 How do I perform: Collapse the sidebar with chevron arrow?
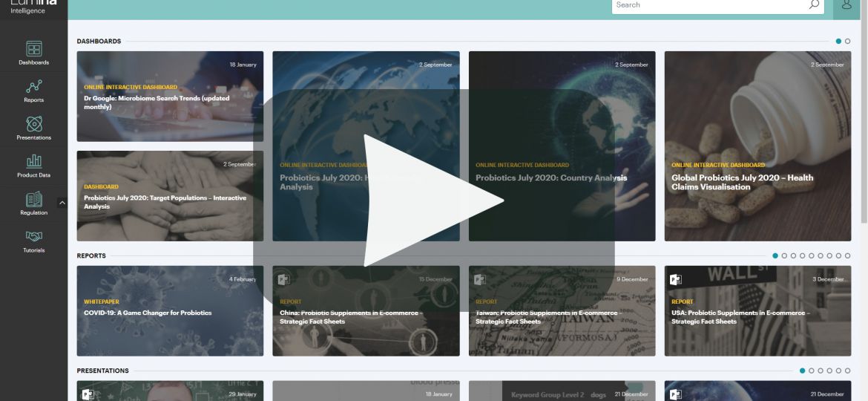62,203
